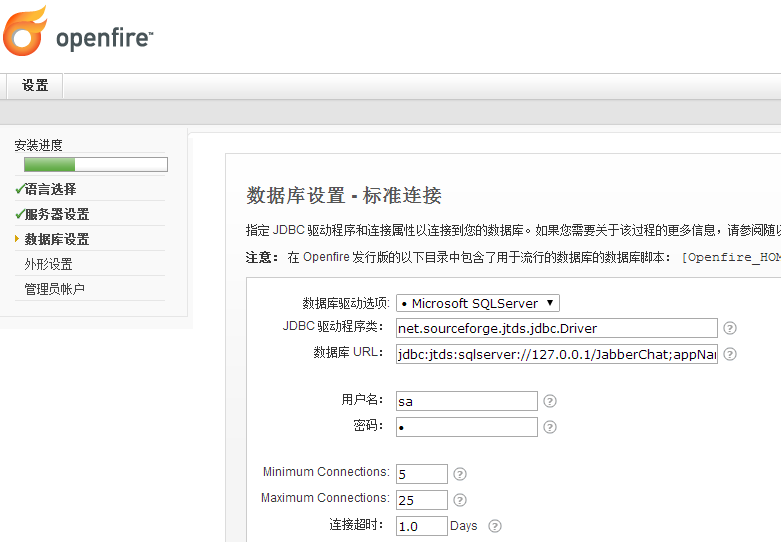Click the 数据库设置 - 标准连接 heading
This screenshot has height=542, width=781.
point(344,195)
